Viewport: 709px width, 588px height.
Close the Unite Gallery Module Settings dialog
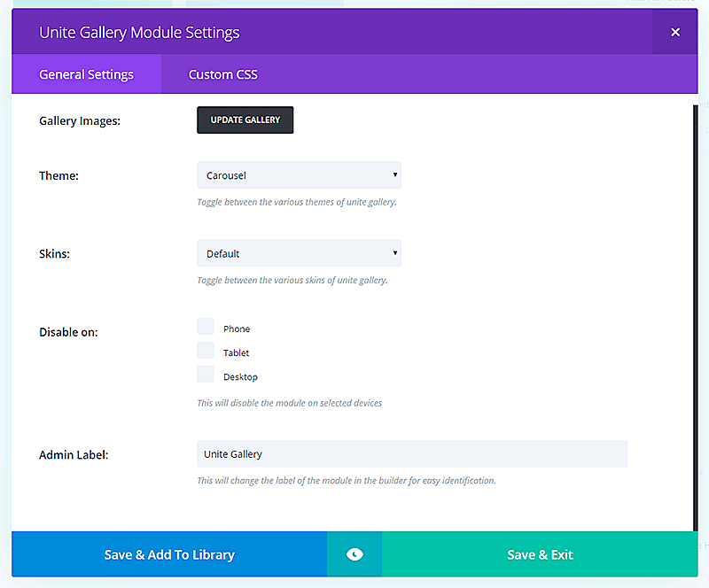click(x=674, y=32)
